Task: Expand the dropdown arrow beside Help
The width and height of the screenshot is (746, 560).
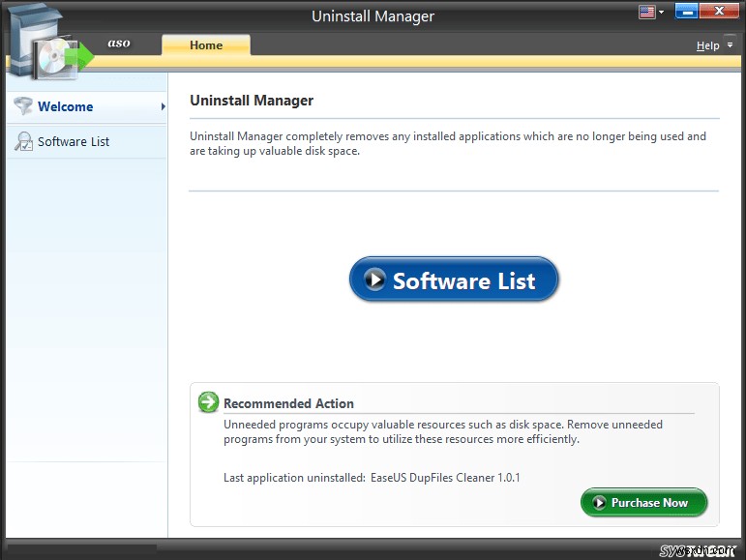Action: [730, 44]
